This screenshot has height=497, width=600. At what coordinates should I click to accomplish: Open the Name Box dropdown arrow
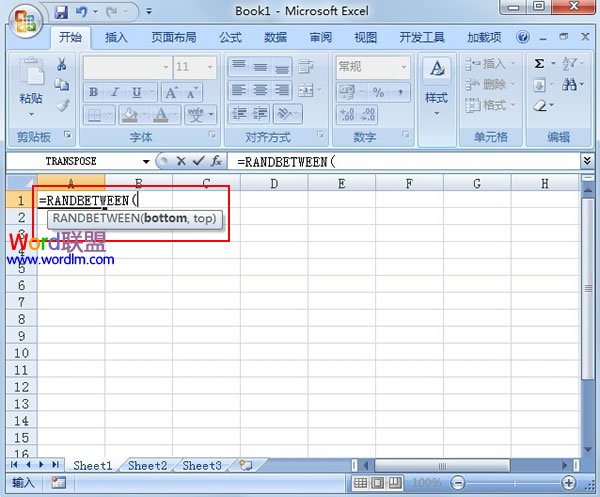click(146, 161)
